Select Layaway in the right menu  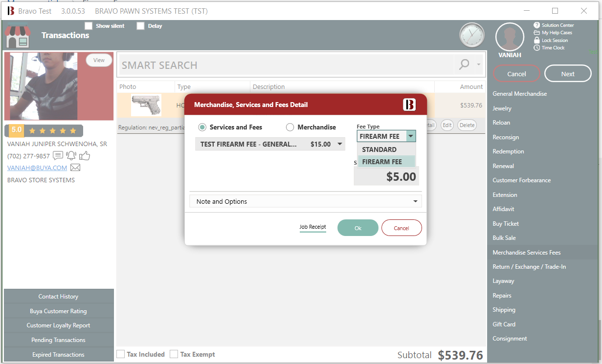click(x=503, y=281)
